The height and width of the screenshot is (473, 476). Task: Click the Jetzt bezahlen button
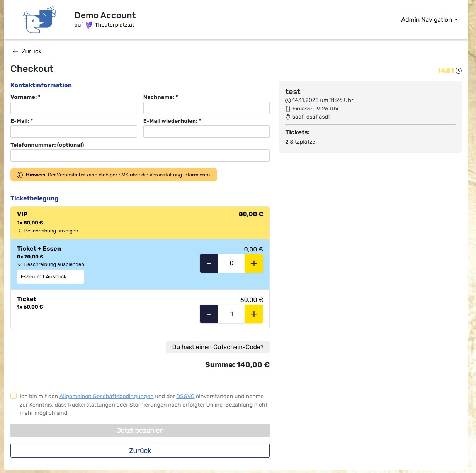point(140,430)
